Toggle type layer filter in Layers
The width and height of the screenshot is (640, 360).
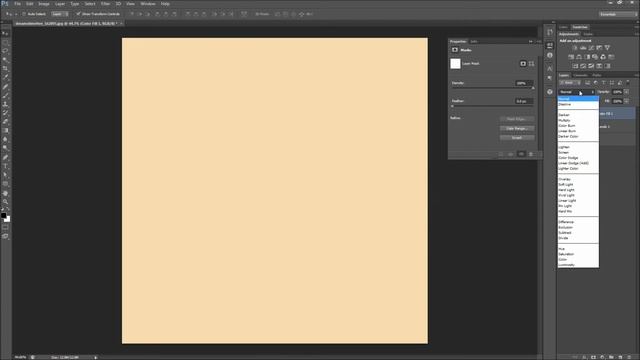[x=604, y=83]
